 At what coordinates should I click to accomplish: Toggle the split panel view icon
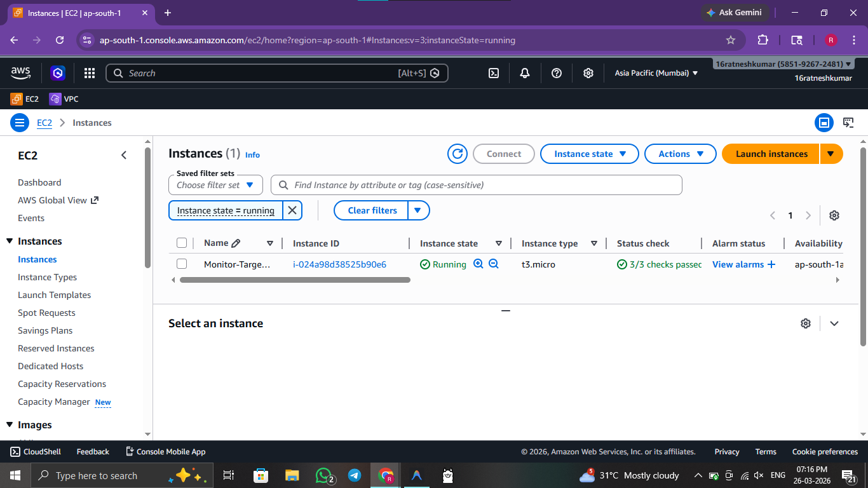[824, 123]
